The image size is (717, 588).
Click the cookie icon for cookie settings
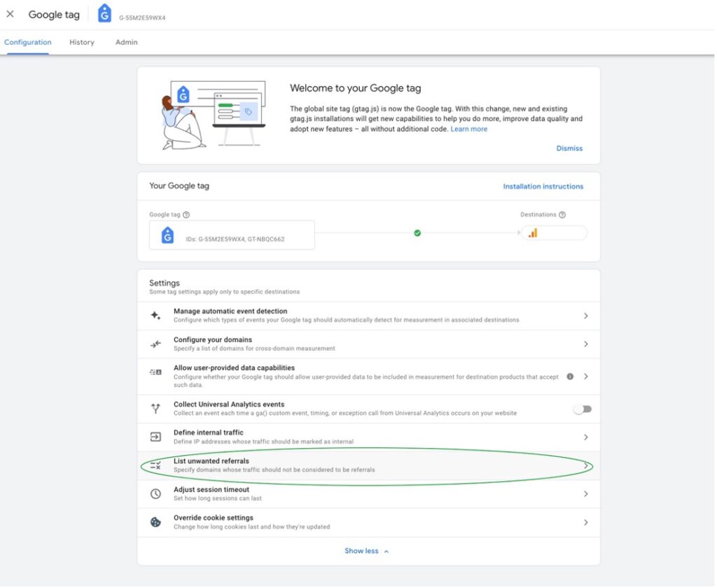(x=155, y=522)
